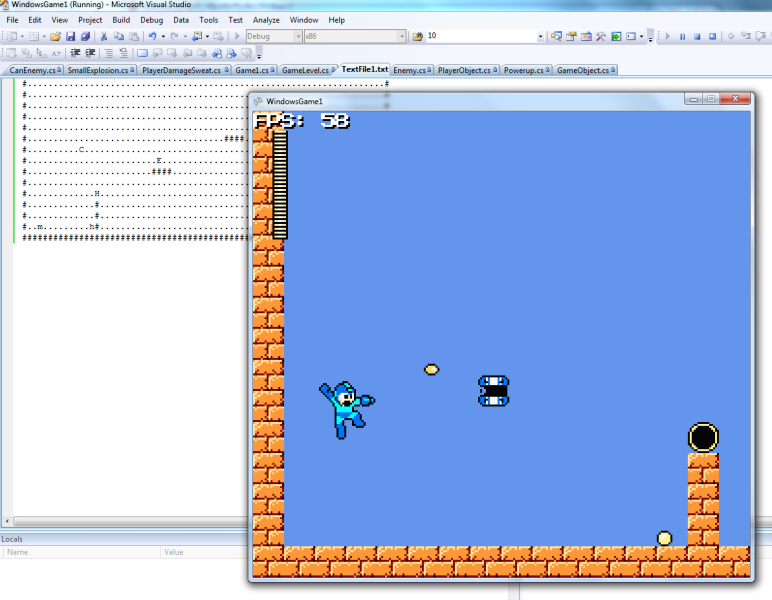Click the Decrease Indent icon
The image size is (772, 600).
click(x=75, y=53)
